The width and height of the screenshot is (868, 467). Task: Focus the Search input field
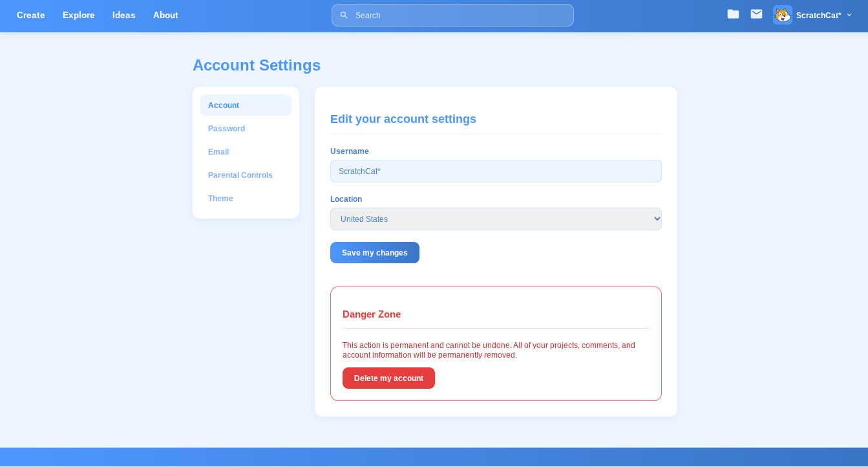coord(459,16)
